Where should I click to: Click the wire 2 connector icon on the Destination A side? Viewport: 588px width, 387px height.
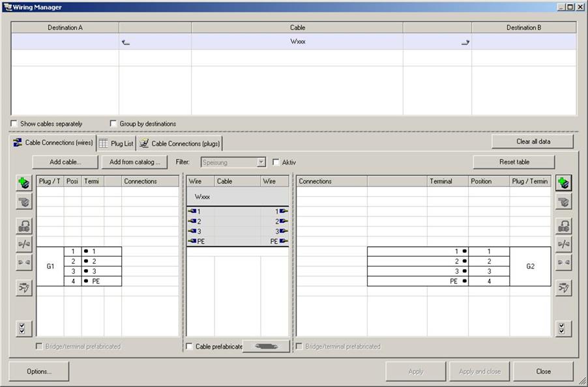click(x=192, y=221)
